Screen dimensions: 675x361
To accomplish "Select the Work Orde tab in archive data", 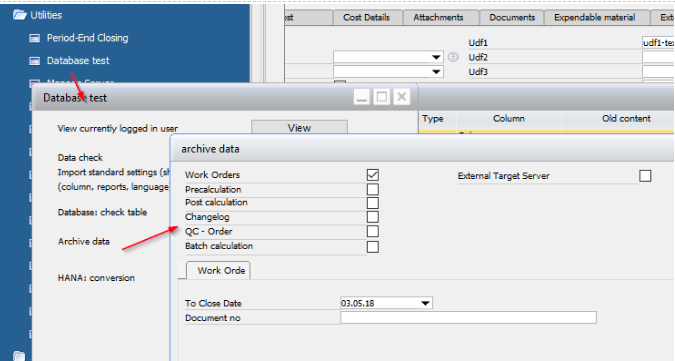I will (219, 271).
